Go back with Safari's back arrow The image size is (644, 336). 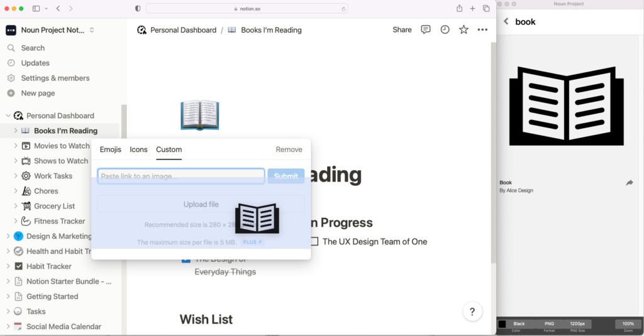(58, 9)
